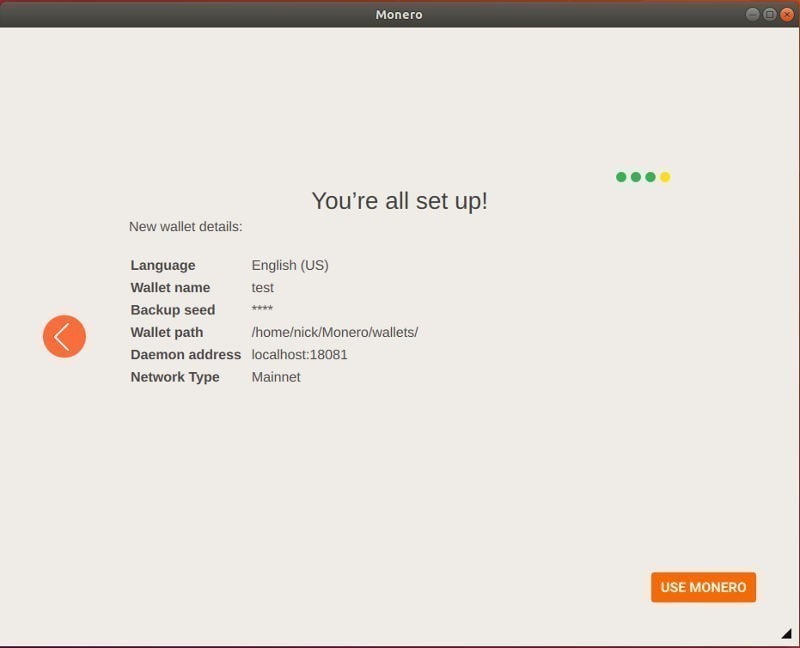The image size is (800, 648).
Task: Click the Monero title bar text
Action: point(400,14)
